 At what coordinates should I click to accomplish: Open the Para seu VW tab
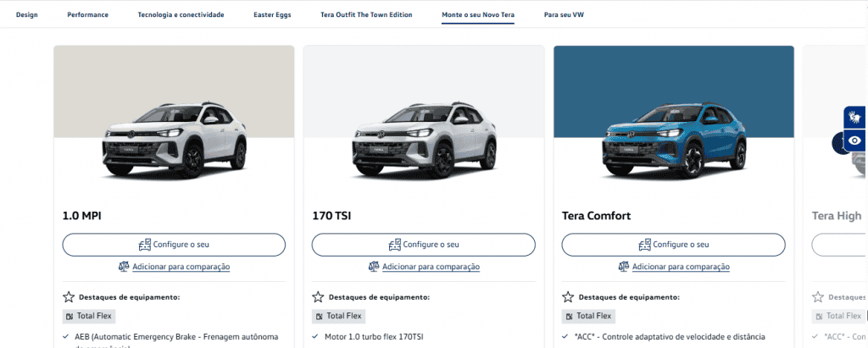564,15
